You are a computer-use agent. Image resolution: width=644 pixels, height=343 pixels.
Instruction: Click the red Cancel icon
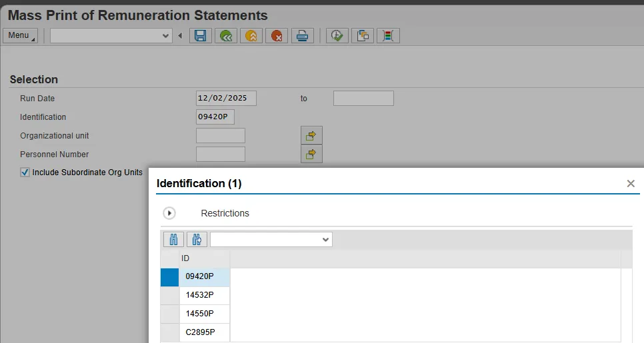coord(277,36)
